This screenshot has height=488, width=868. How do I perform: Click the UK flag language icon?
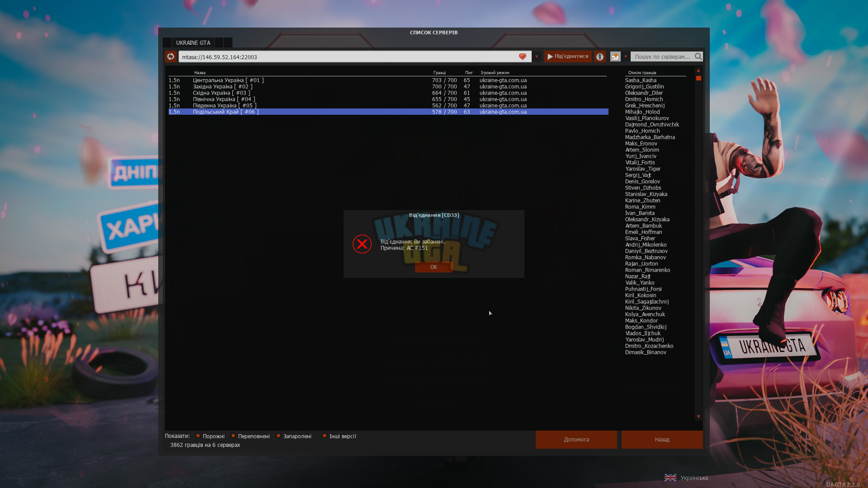point(670,478)
